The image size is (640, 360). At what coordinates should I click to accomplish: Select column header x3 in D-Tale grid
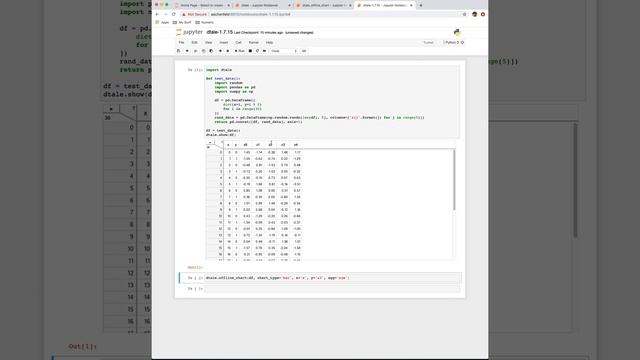pos(283,145)
